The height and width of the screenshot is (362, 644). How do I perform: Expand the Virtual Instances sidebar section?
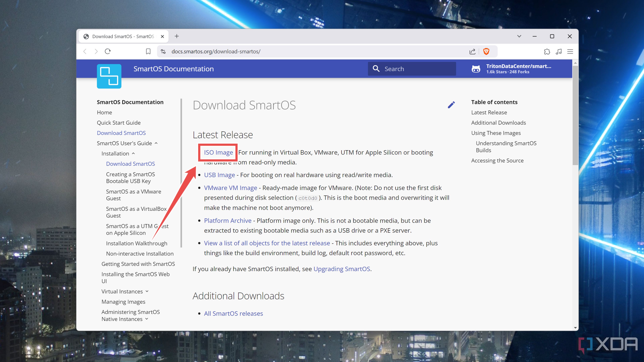point(147,291)
